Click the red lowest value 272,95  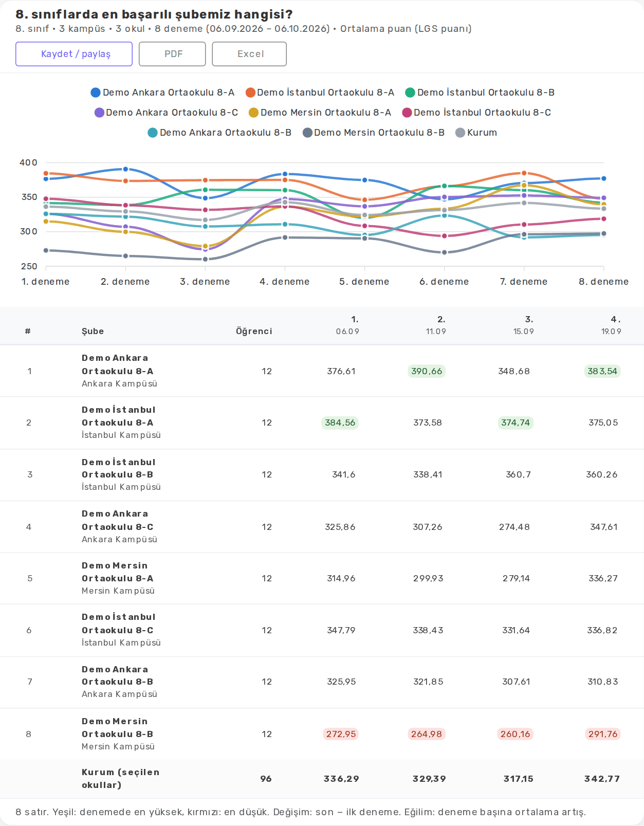[340, 734]
